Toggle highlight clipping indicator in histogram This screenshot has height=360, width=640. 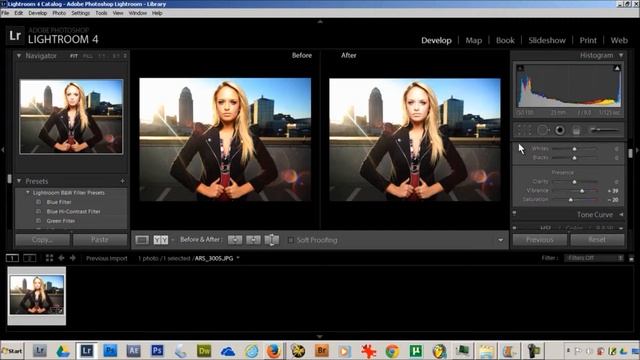click(x=617, y=68)
